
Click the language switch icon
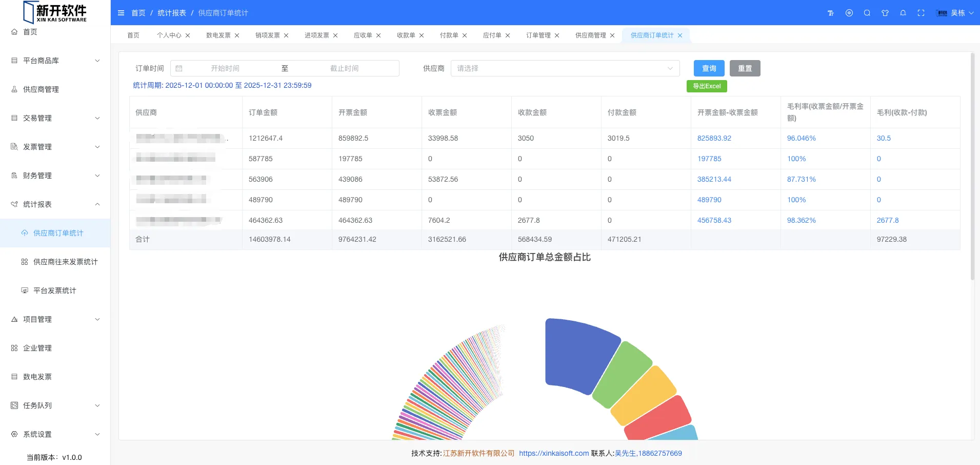point(849,13)
